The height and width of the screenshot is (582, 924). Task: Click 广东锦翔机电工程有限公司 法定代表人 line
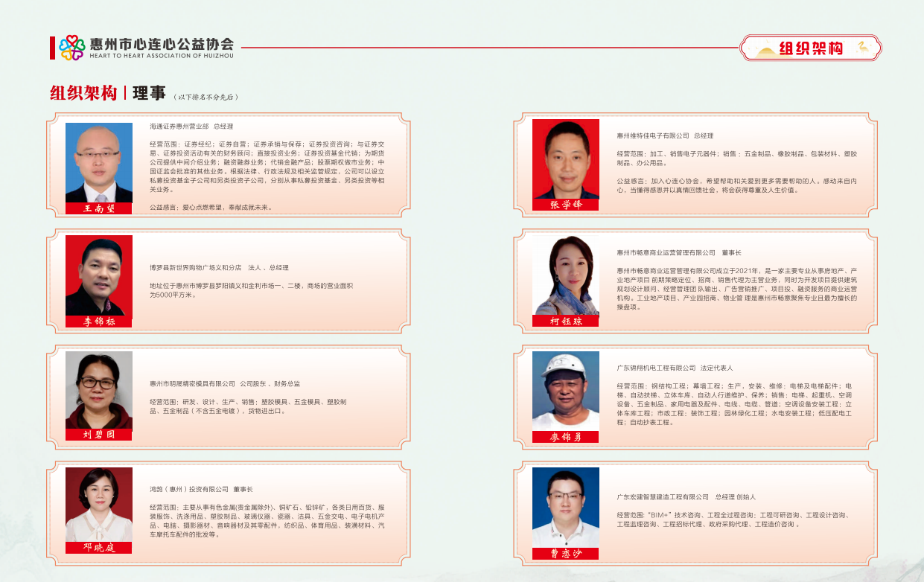pos(675,368)
